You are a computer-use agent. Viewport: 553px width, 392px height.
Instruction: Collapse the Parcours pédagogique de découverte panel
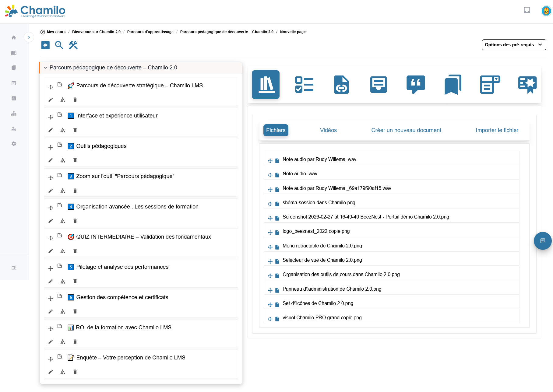point(45,68)
